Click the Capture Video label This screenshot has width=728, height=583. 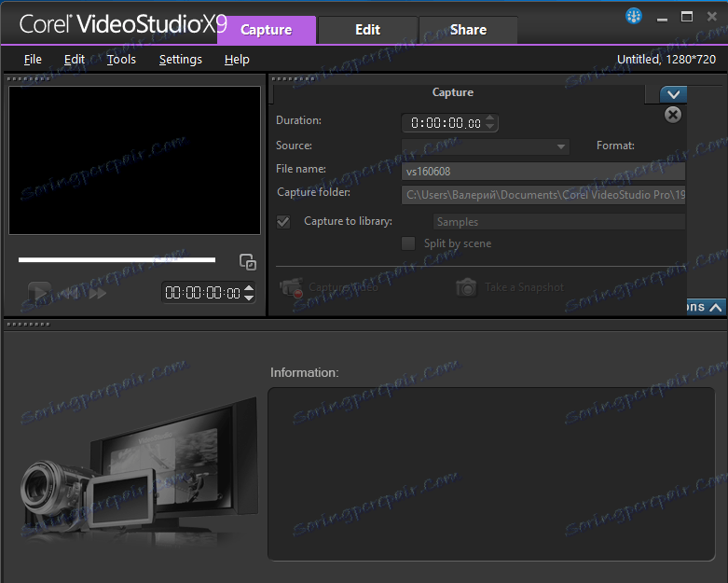click(343, 287)
